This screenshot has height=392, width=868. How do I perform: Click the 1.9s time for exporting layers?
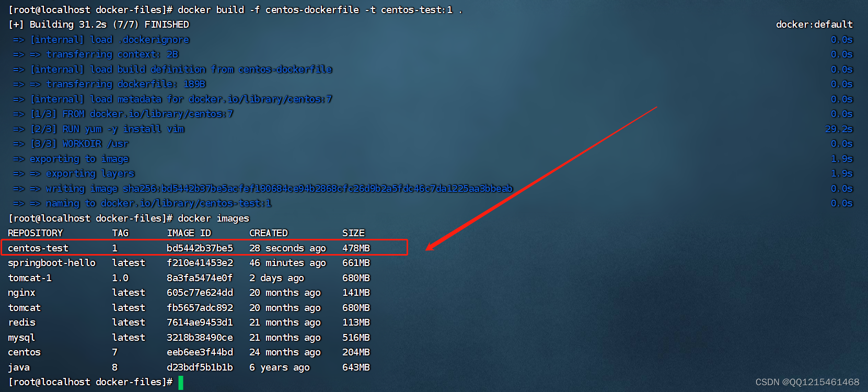[841, 174]
